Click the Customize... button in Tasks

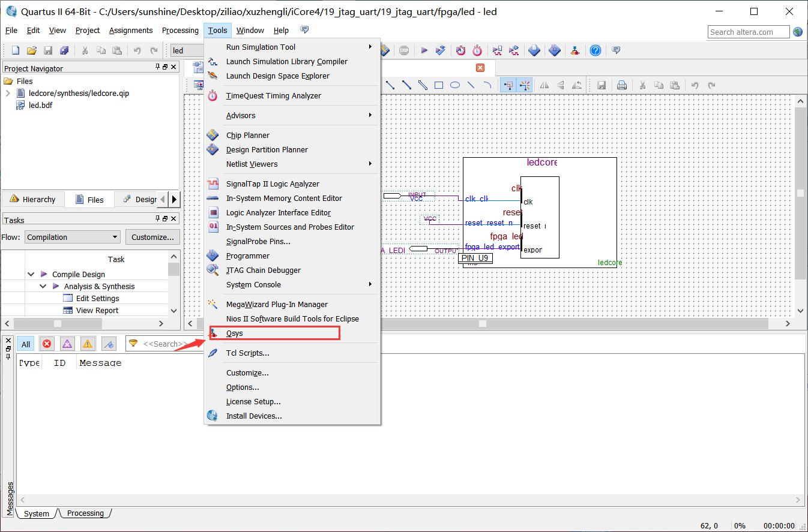[x=152, y=238]
